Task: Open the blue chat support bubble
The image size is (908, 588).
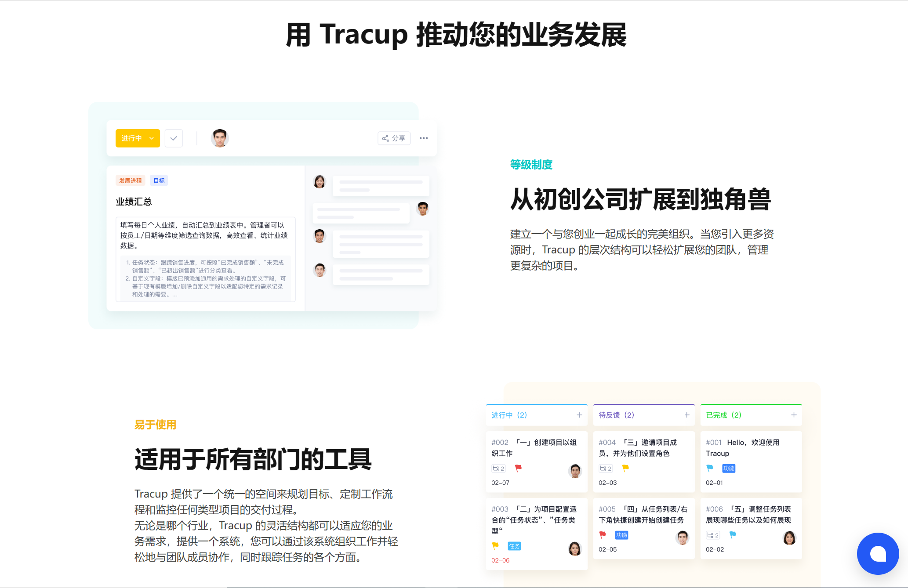Action: click(x=878, y=553)
